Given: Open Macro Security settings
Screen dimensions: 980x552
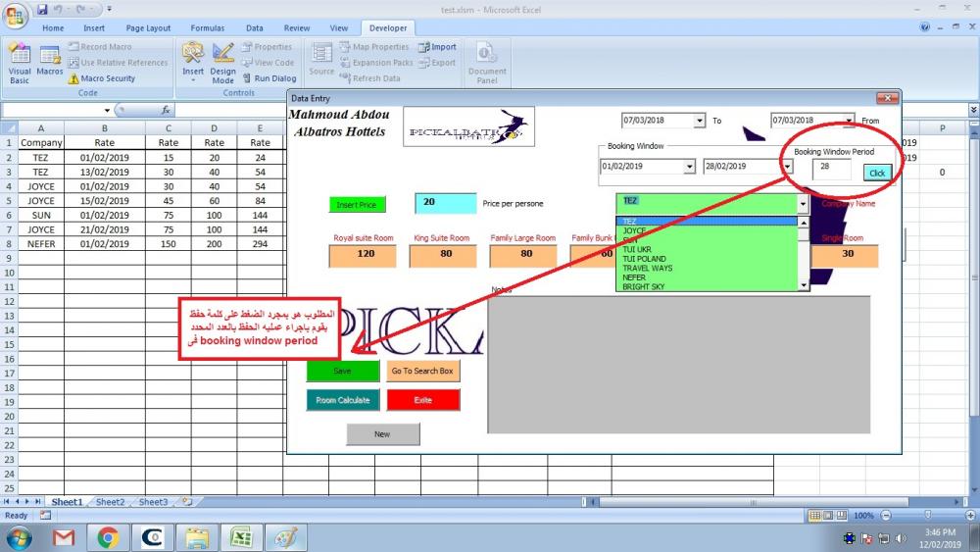Looking at the screenshot, I should (x=101, y=78).
